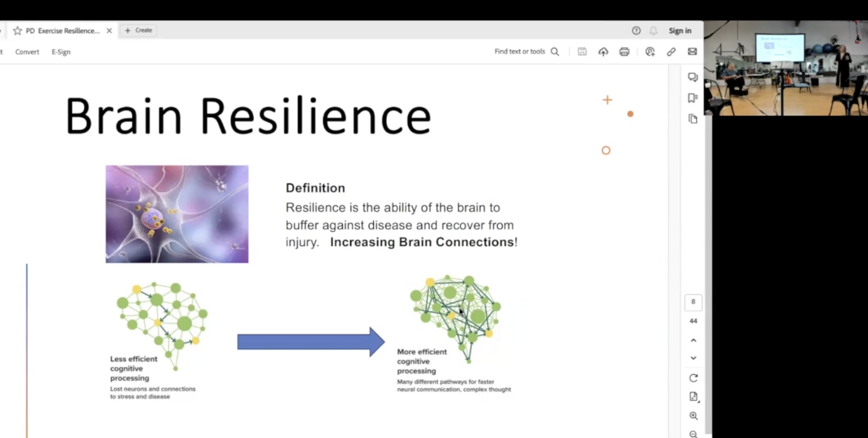
Task: Upload the document to cloud storage
Action: point(603,52)
